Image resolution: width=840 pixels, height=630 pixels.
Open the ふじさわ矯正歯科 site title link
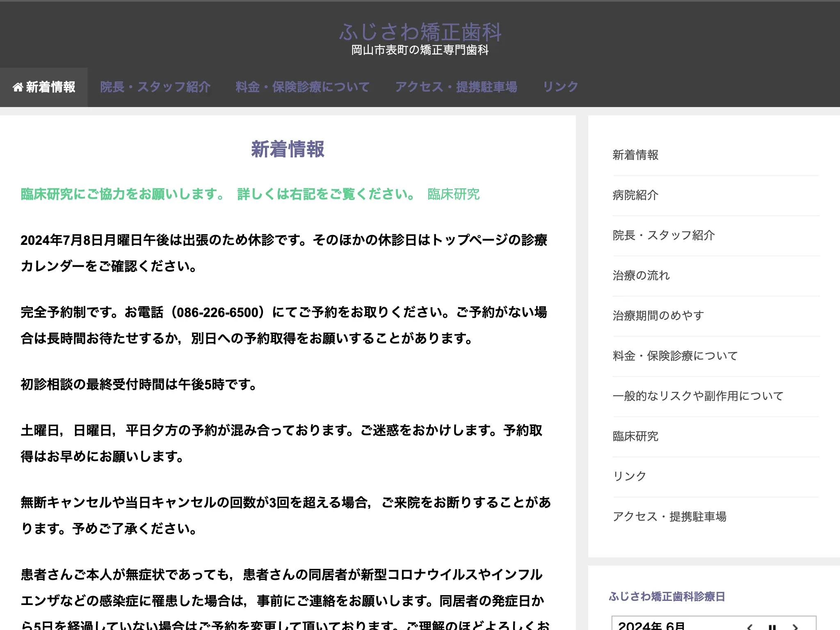pos(420,32)
